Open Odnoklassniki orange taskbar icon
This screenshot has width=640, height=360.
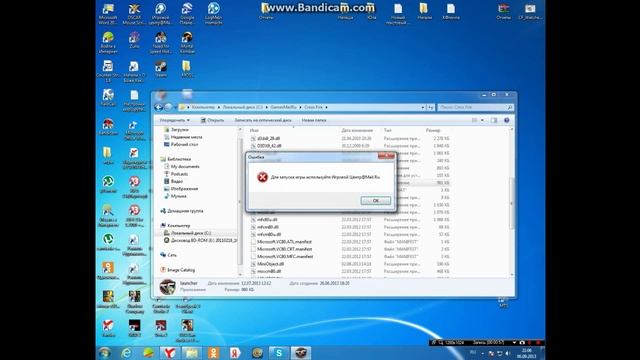[213, 353]
